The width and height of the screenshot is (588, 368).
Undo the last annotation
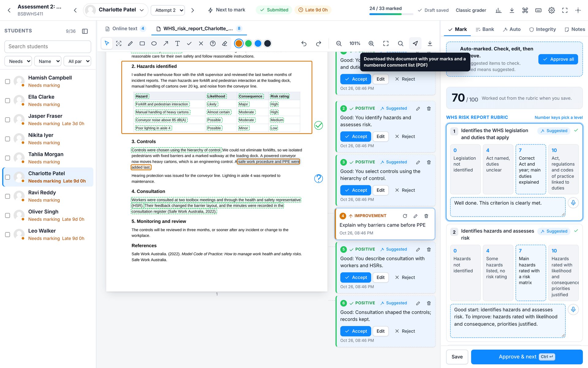[x=304, y=44]
